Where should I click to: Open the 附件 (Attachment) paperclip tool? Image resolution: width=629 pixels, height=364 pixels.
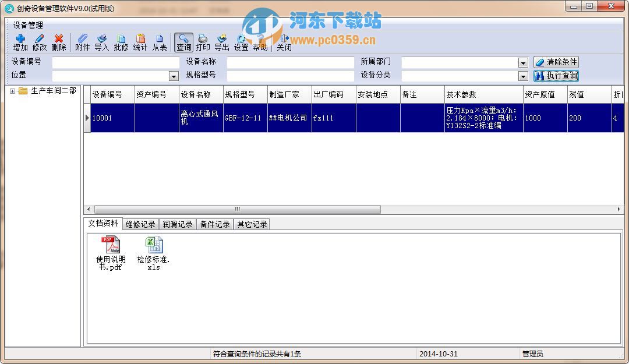coord(83,43)
